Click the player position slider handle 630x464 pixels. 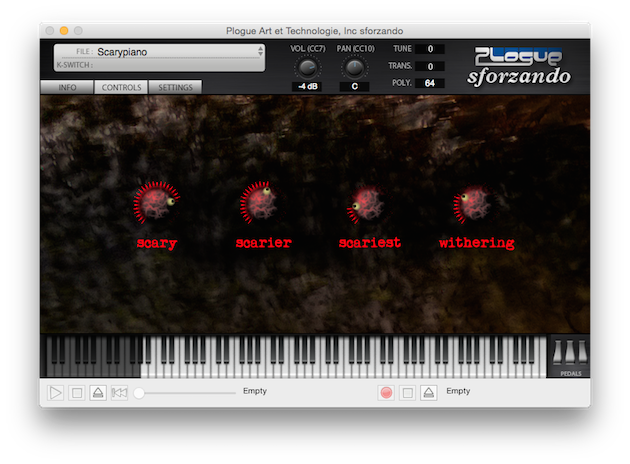(139, 393)
